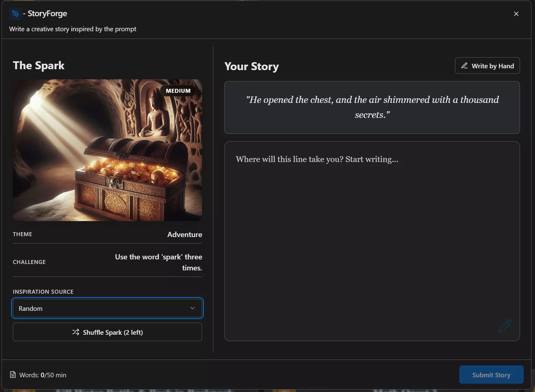Click the document icon beside the word counter

click(13, 374)
